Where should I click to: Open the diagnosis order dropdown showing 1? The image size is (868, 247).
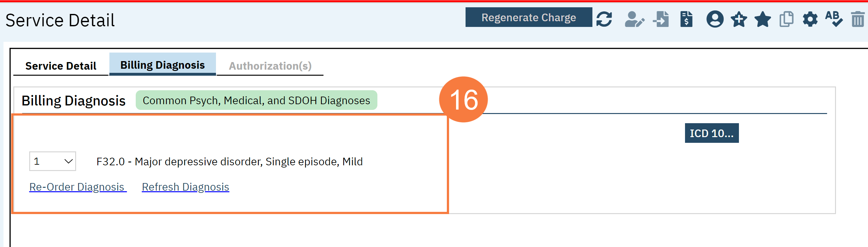click(x=53, y=161)
